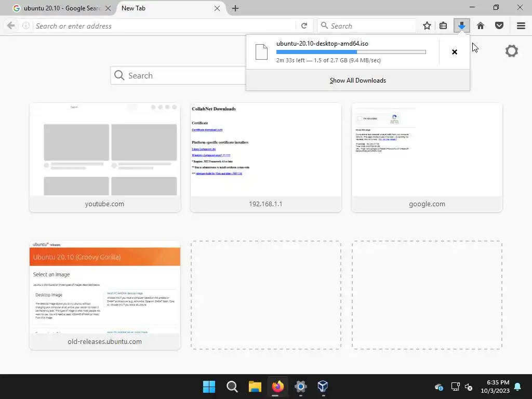The height and width of the screenshot is (399, 532).
Task: Open the youtube.com top site tile
Action: [x=105, y=157]
